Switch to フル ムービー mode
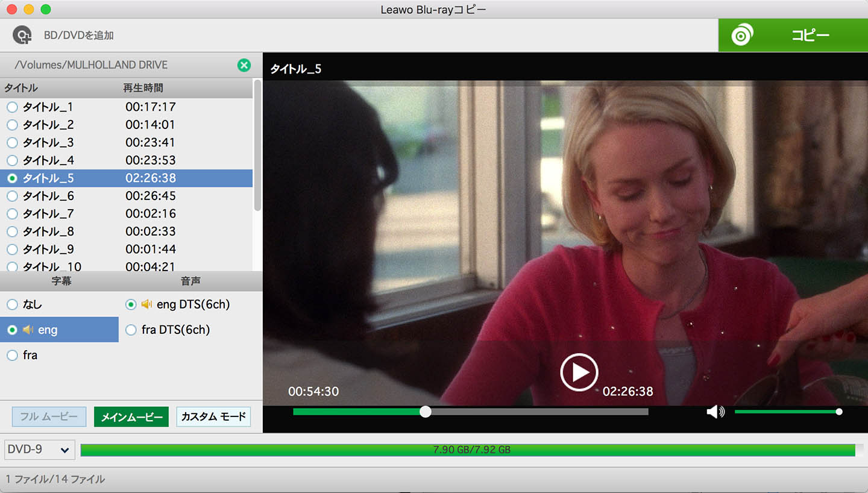 (49, 416)
